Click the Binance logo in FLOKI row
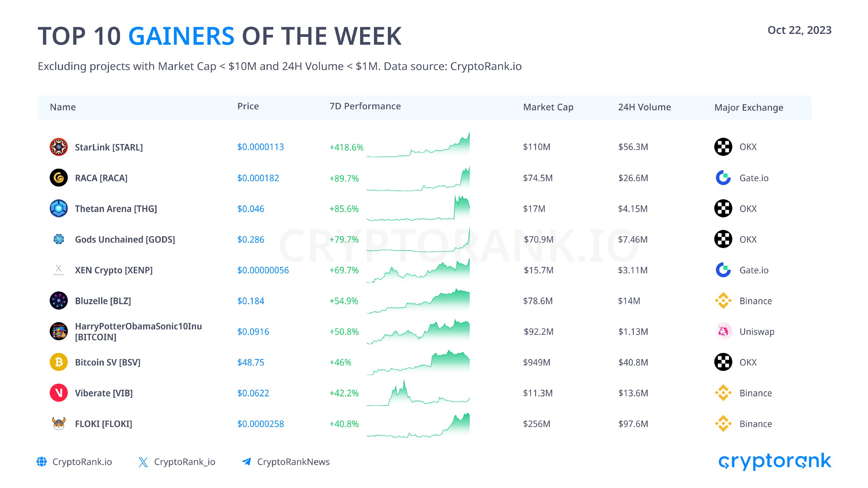Screen dimensions: 868x488 tap(723, 424)
